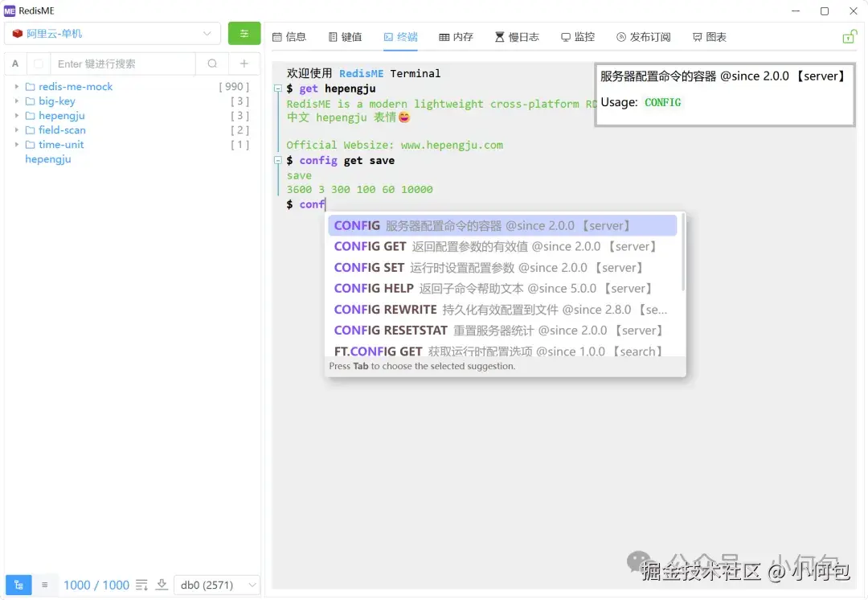Click the big-key folder icon
Image resolution: width=868 pixels, height=600 pixels.
30,101
